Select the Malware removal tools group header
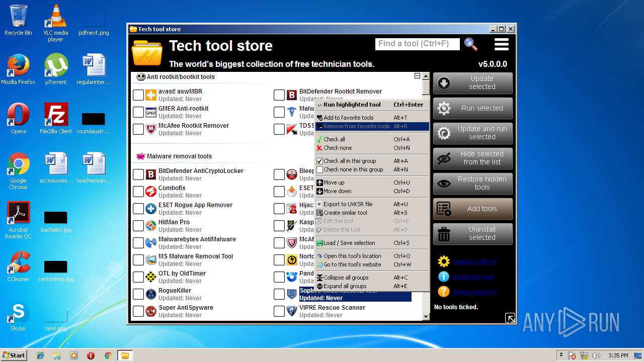 (x=179, y=156)
